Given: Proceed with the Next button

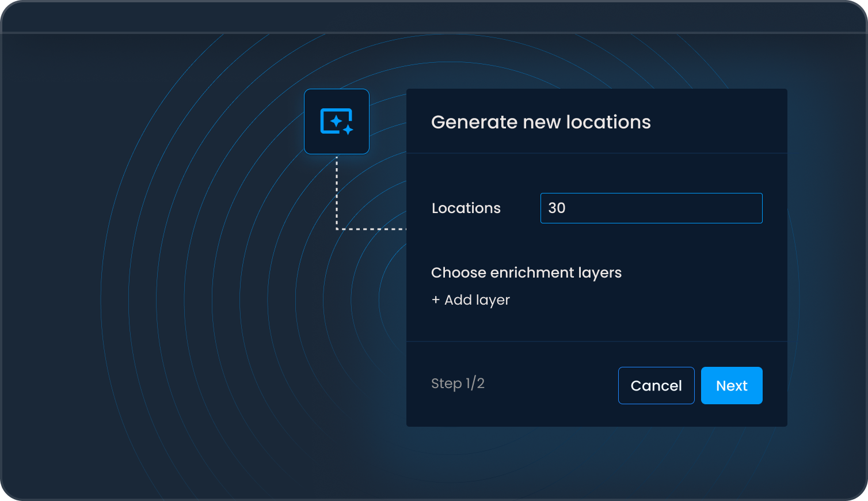Looking at the screenshot, I should click(x=732, y=385).
